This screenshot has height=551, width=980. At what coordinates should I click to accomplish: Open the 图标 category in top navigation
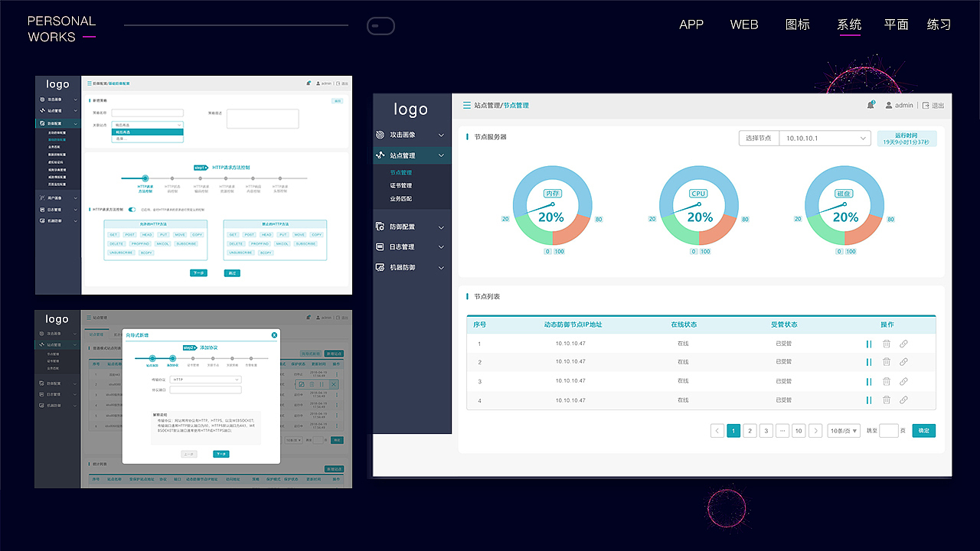798,24
